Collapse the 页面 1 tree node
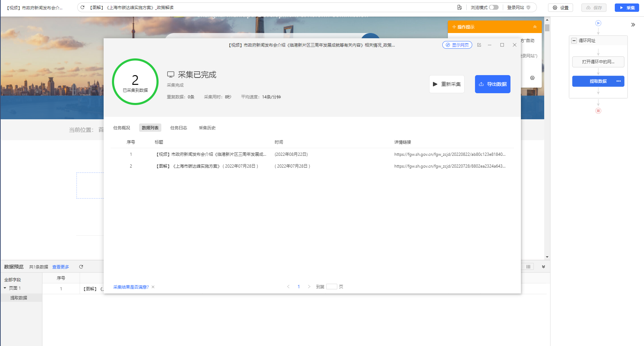The height and width of the screenshot is (346, 644). 5,288
